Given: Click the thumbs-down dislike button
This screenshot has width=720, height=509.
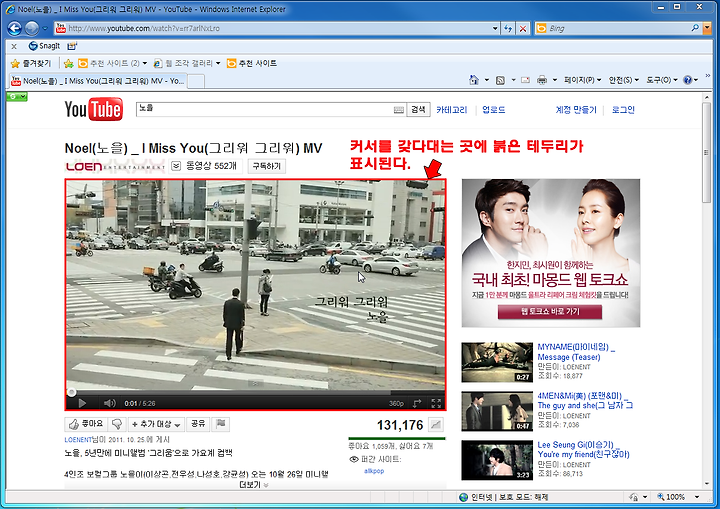Looking at the screenshot, I should tap(117, 424).
